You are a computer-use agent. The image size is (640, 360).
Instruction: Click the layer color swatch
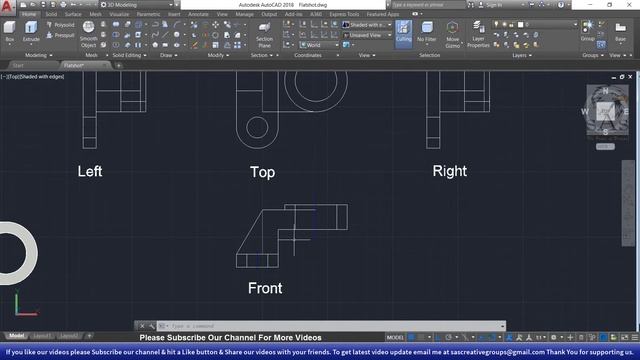tap(520, 25)
